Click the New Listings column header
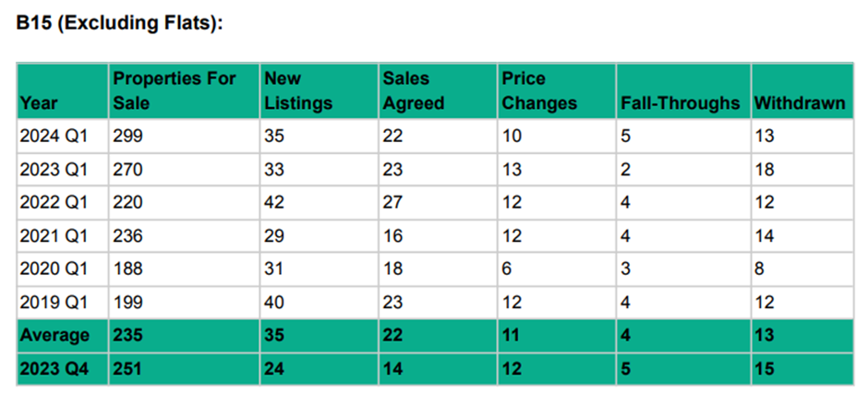 [x=297, y=90]
